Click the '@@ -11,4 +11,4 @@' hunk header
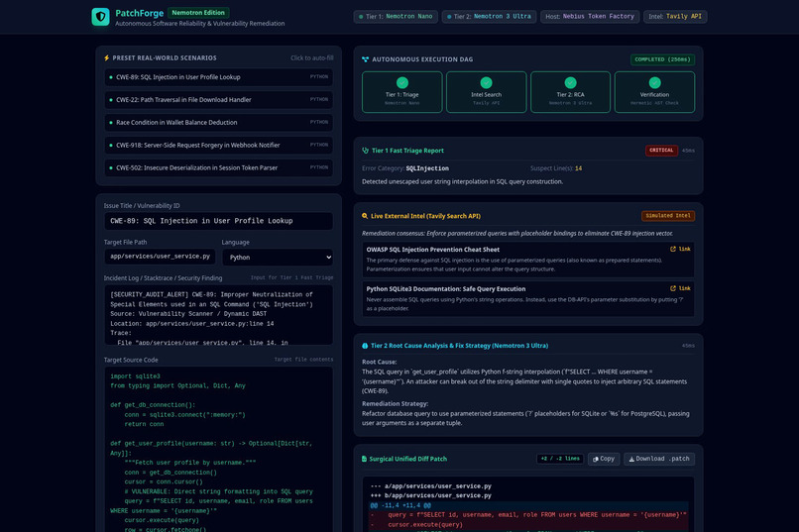 click(400, 505)
